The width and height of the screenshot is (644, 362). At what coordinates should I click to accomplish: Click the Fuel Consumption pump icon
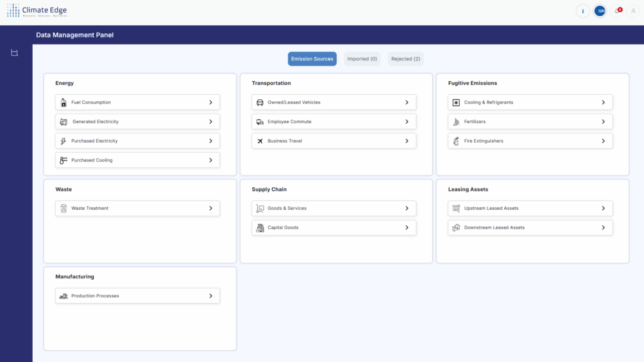pos(64,102)
